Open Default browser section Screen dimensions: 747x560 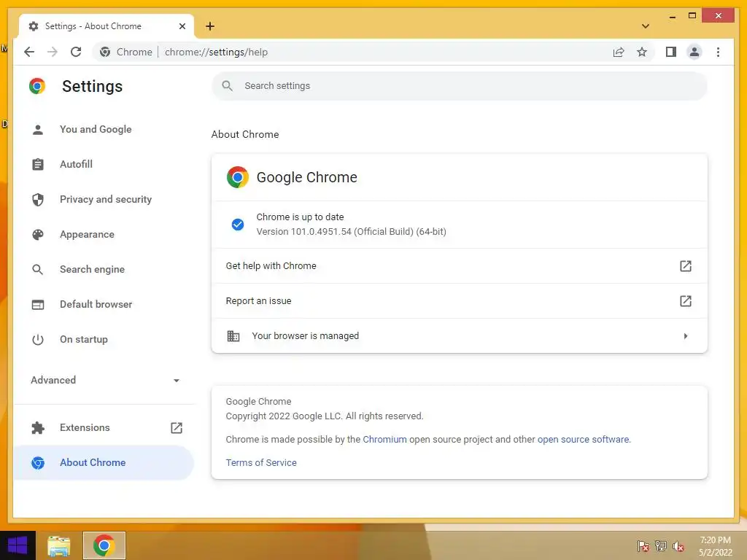(x=104, y=304)
